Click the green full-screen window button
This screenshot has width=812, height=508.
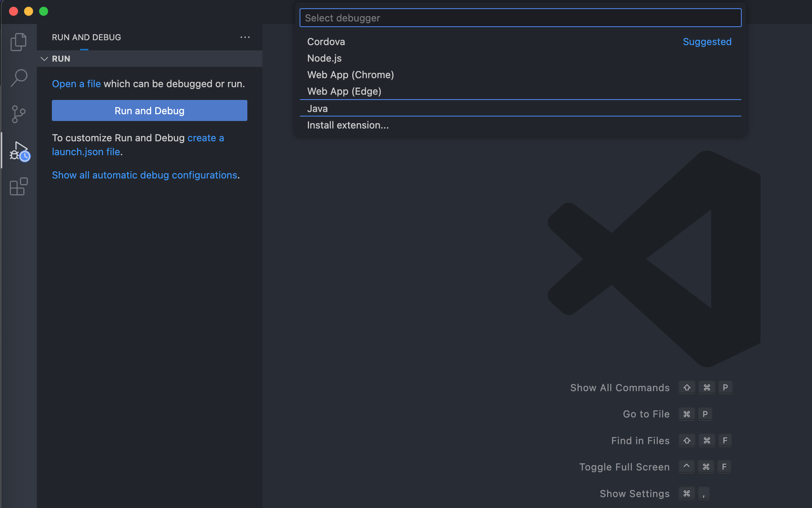coord(44,11)
